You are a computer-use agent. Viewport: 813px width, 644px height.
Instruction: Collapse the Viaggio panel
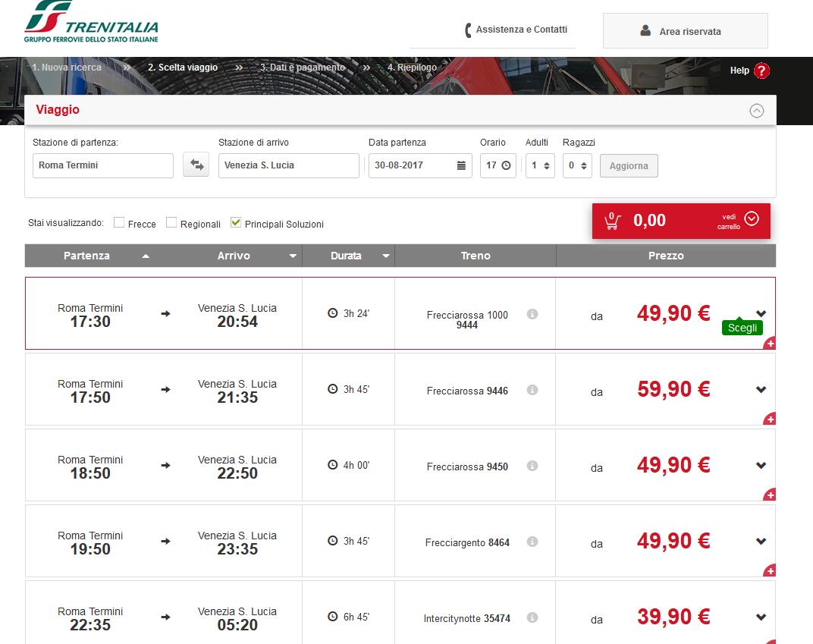tap(756, 111)
